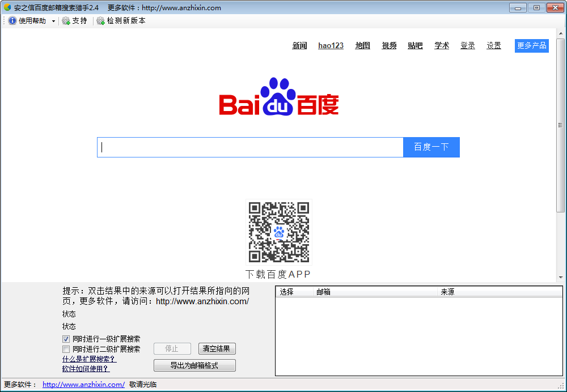Screen dimensions: 567x392
Task: Enable 同时进行二级扩展搜索 checkbox
Action: [66, 349]
